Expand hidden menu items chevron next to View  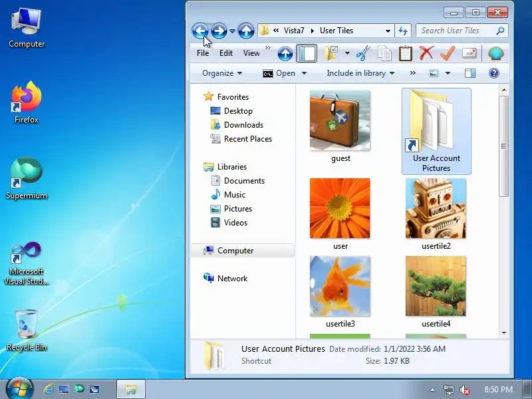point(268,48)
